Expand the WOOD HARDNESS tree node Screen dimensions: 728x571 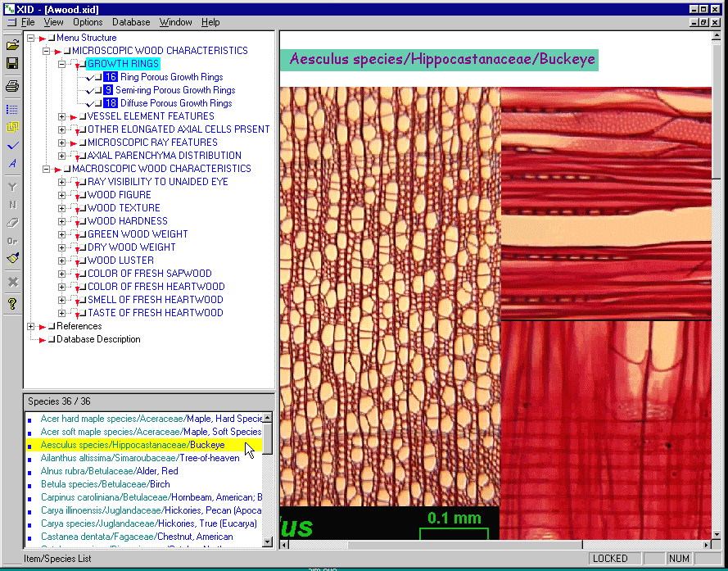[62, 221]
